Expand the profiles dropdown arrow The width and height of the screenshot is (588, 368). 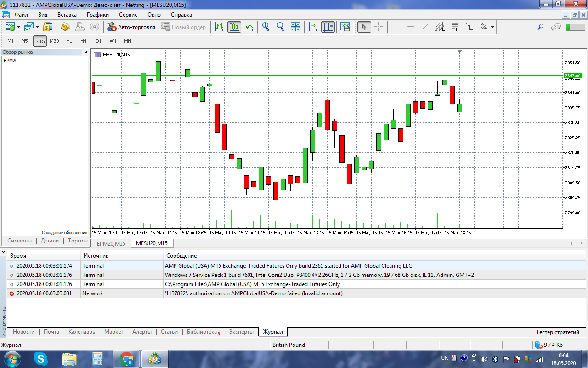[37, 27]
